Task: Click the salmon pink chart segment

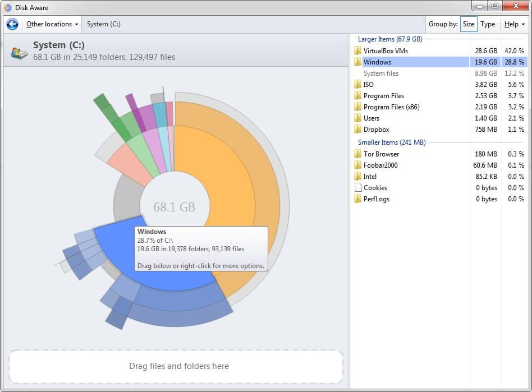Action: pos(131,164)
